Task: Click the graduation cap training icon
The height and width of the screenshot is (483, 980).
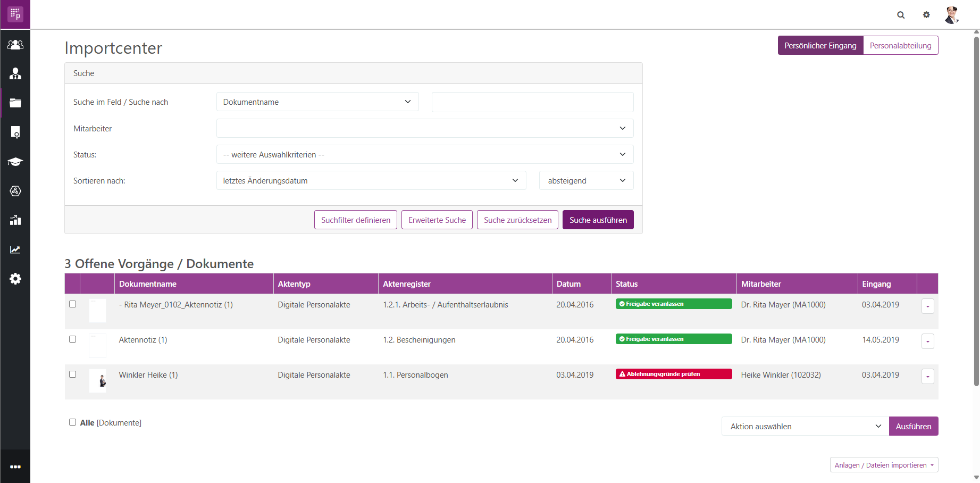Action: click(x=15, y=162)
